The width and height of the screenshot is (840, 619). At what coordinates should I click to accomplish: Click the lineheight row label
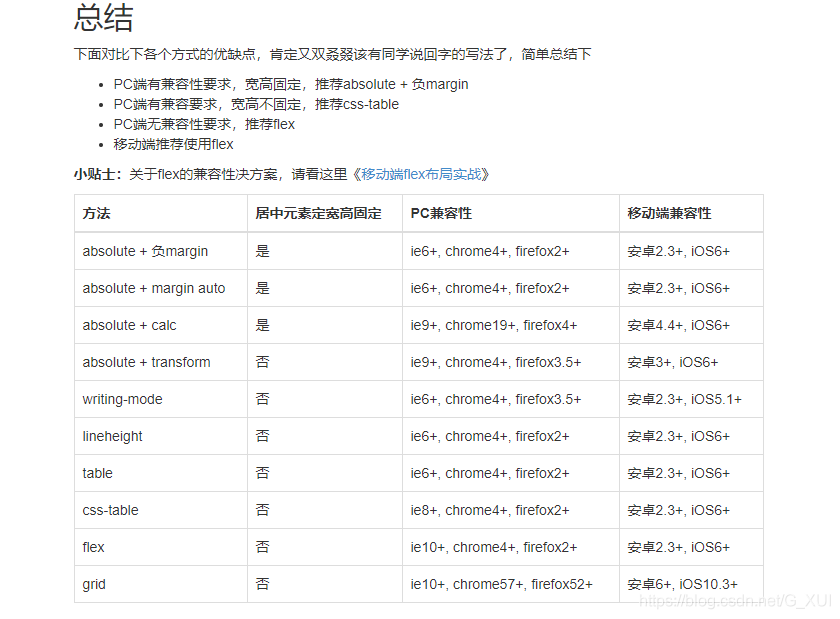point(112,436)
